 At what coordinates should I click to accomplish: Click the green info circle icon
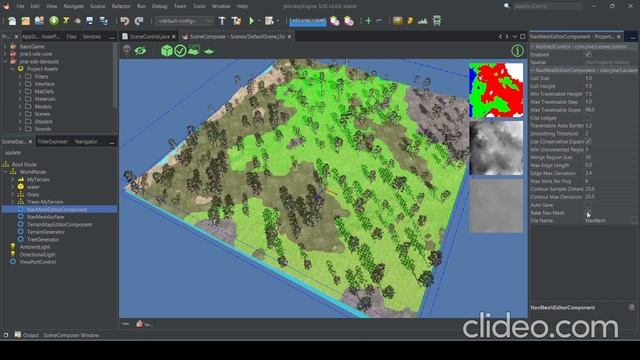click(517, 51)
